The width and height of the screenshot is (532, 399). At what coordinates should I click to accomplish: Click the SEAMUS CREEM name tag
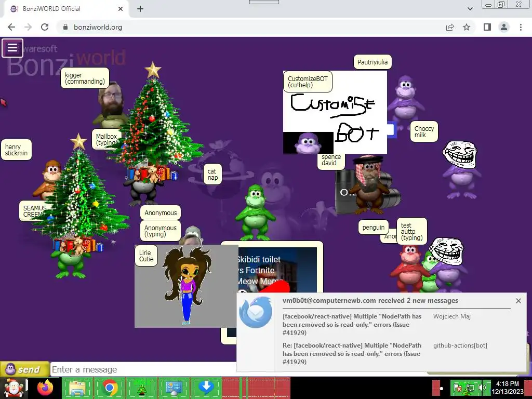click(x=34, y=211)
